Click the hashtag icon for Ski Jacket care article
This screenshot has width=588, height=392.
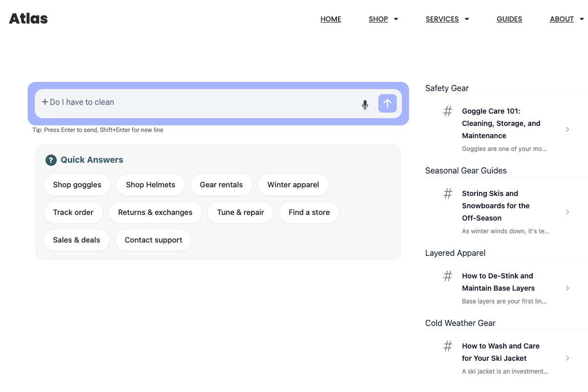point(447,346)
